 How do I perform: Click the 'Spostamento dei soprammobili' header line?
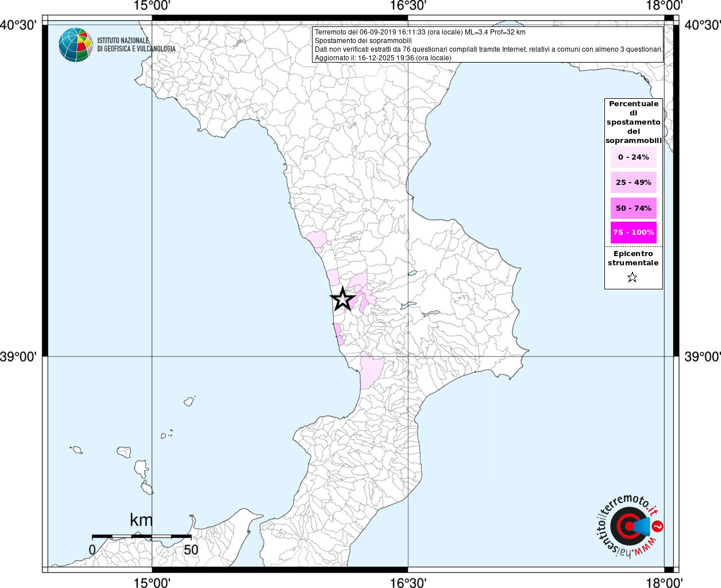point(363,41)
